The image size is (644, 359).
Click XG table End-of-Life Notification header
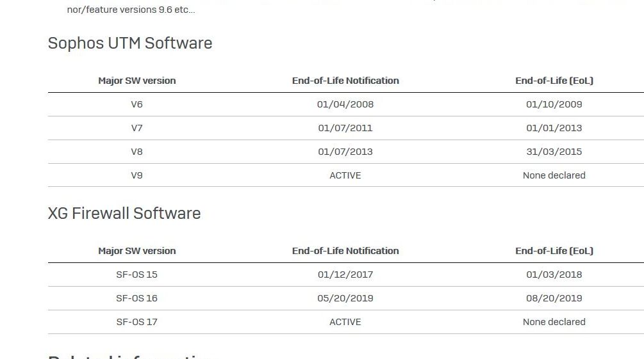click(345, 251)
